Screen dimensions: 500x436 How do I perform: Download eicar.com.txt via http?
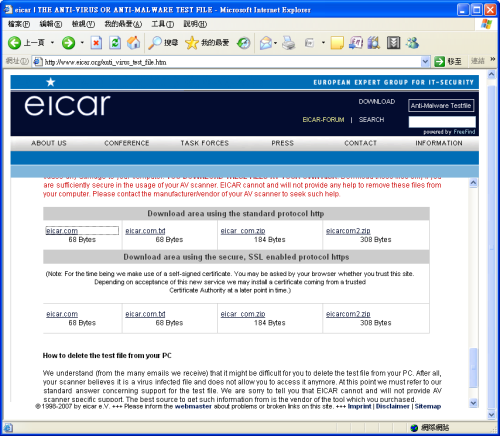145,231
